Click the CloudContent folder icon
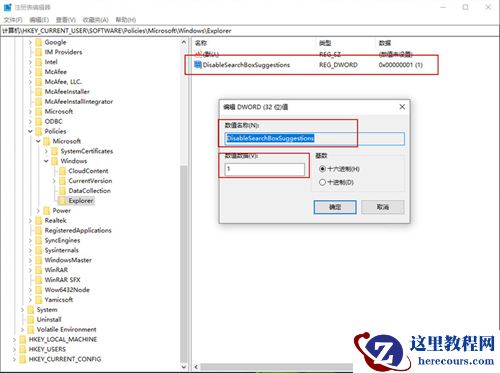This screenshot has height=373, width=500. 63,171
